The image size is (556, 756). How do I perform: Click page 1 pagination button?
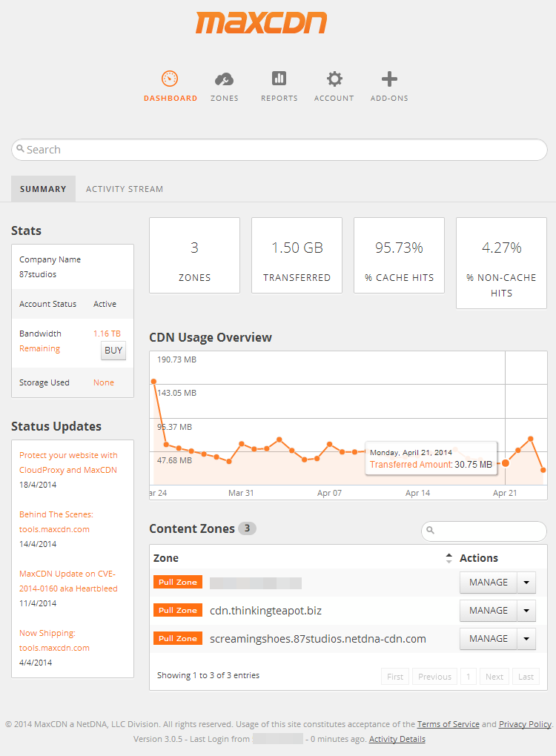click(469, 677)
